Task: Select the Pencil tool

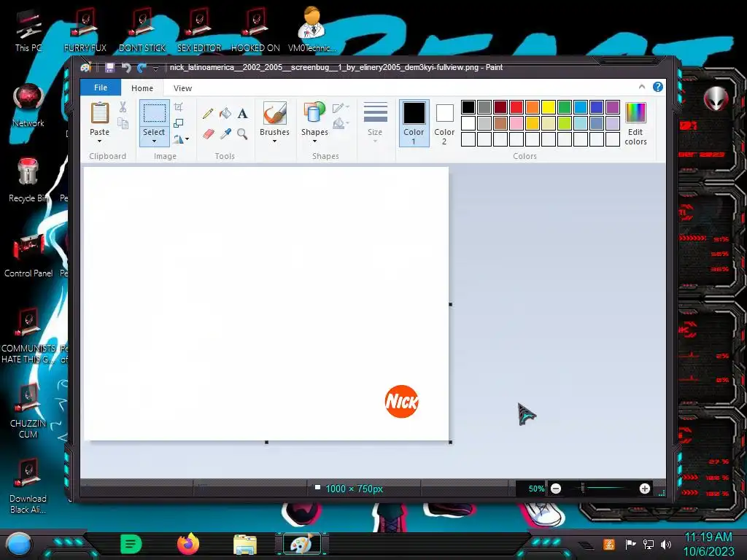Action: (208, 113)
